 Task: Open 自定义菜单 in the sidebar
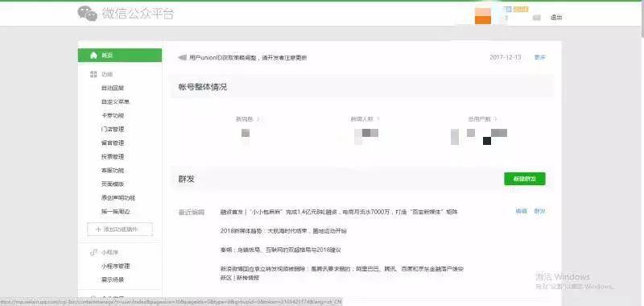[x=115, y=101]
